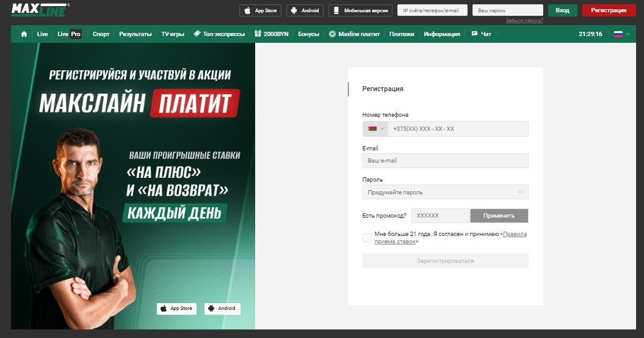Click the Ваш e-mail field
Screen dimensions: 644x338
[x=445, y=161]
